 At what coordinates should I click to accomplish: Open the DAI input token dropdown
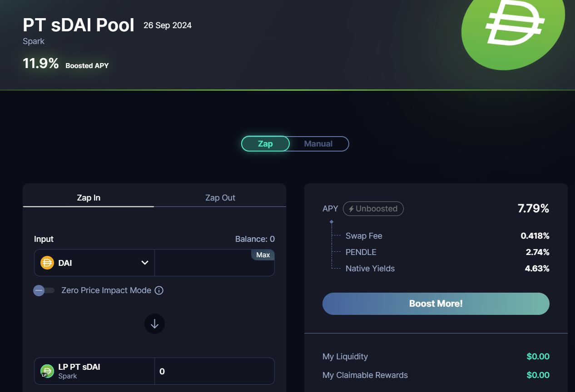[94, 263]
